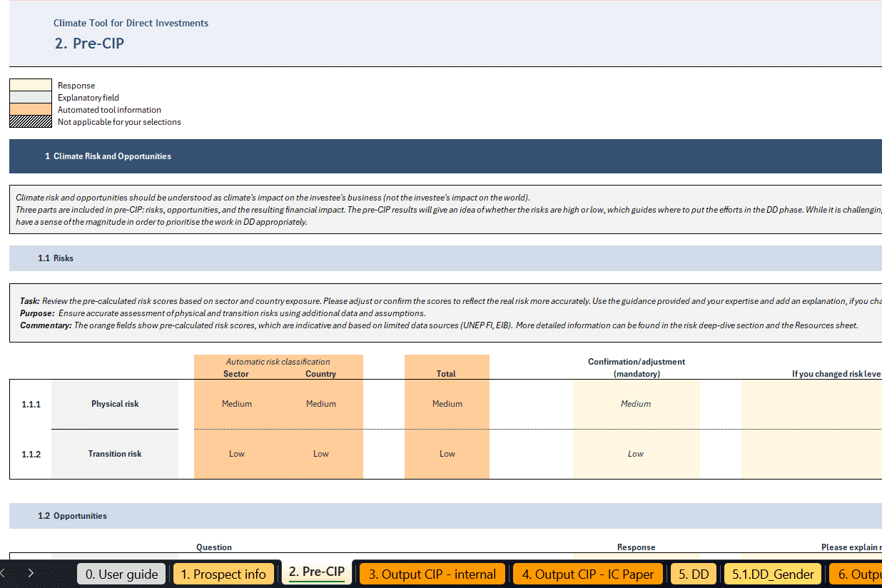This screenshot has width=882, height=588.
Task: Switch to the 1. Prospect info tab
Action: point(223,574)
